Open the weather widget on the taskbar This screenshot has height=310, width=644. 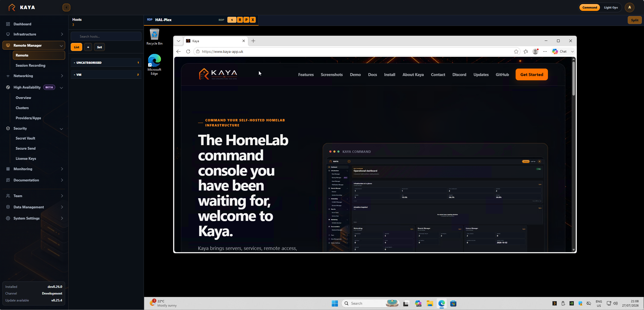point(163,303)
